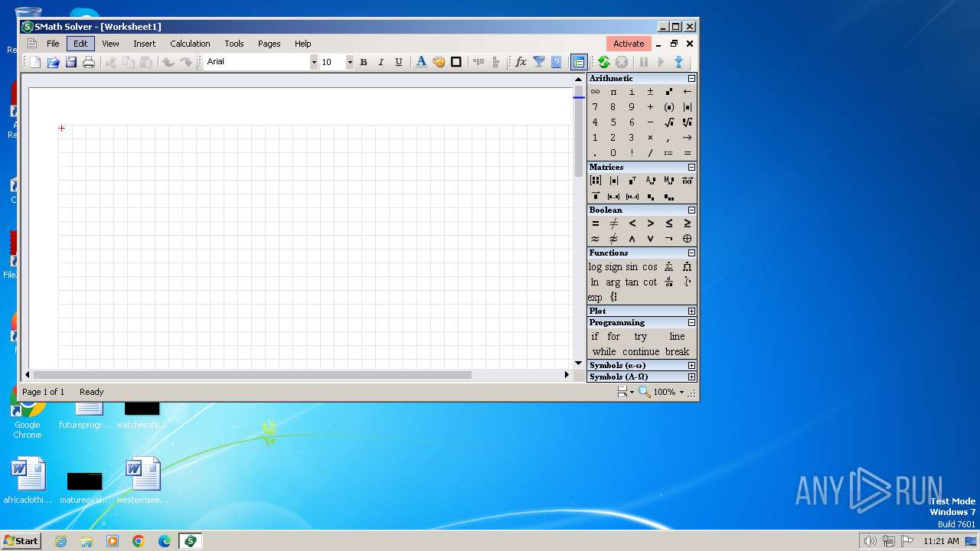This screenshot has height=551, width=980.
Task: Click the vertical scrollbar down arrow
Action: (x=578, y=364)
